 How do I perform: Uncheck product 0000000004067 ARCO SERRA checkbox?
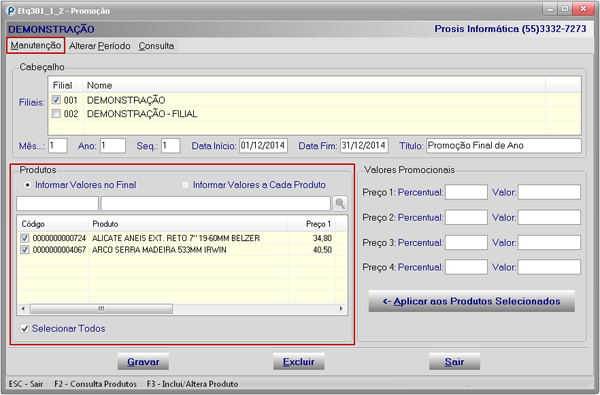pyautogui.click(x=25, y=250)
